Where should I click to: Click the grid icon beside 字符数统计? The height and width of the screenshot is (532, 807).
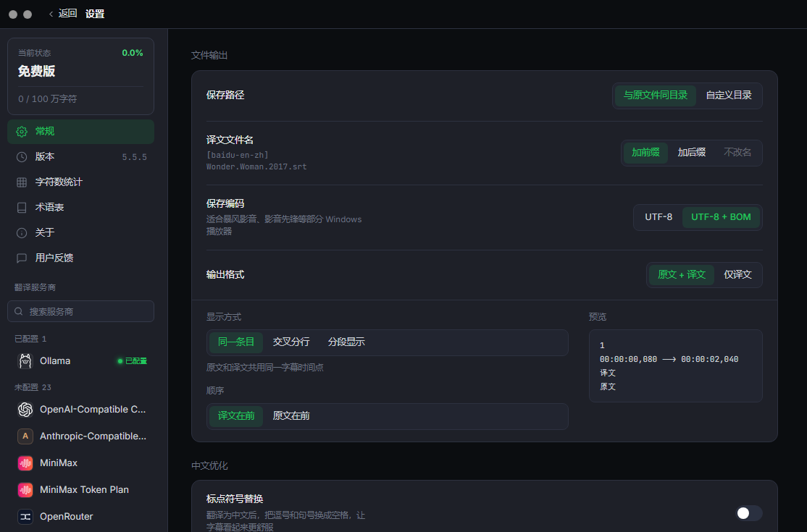pos(22,182)
